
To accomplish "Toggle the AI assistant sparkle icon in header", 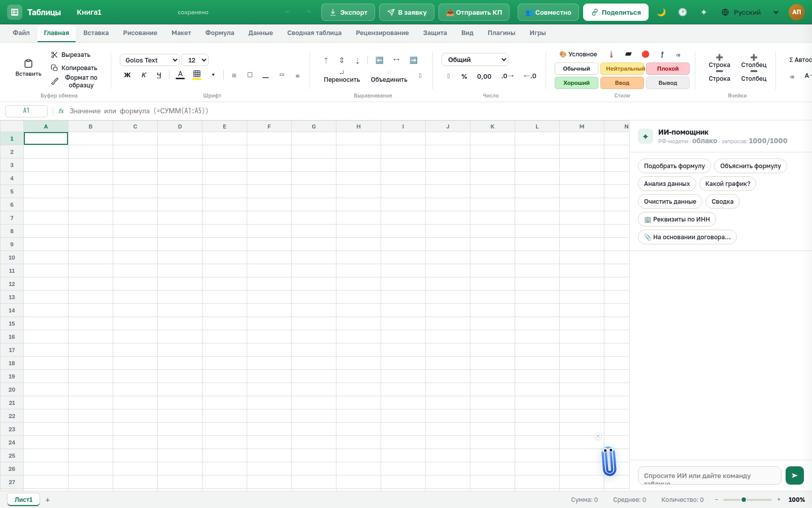I will pyautogui.click(x=704, y=12).
